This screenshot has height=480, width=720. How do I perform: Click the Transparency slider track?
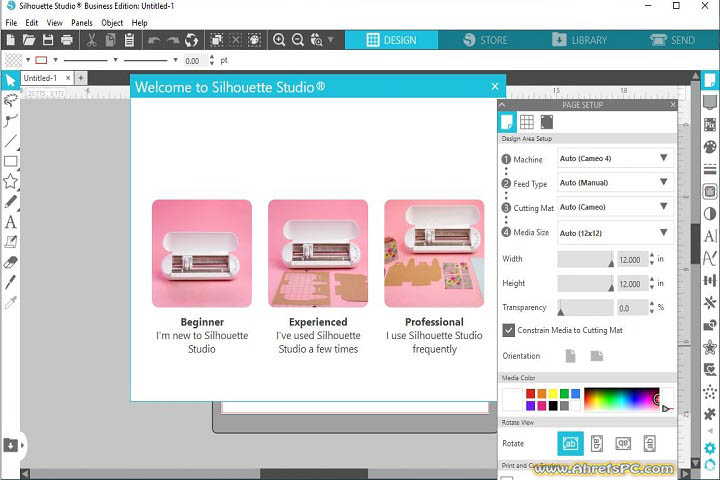(x=585, y=308)
